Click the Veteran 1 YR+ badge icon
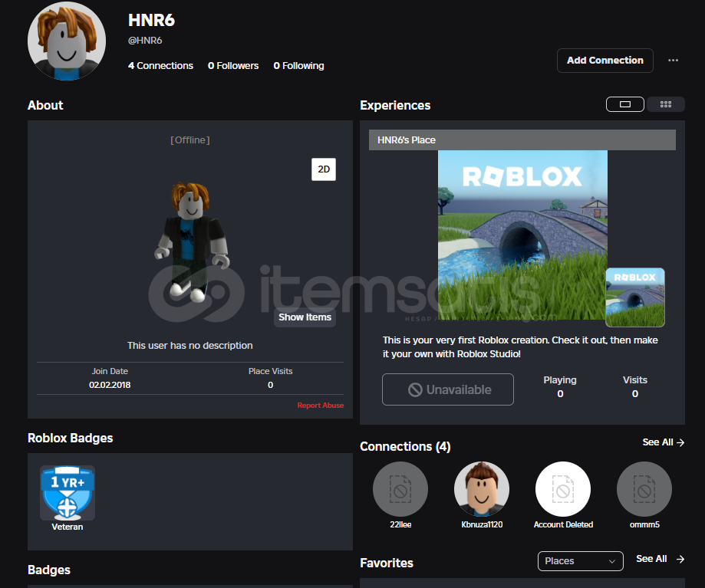 click(68, 492)
